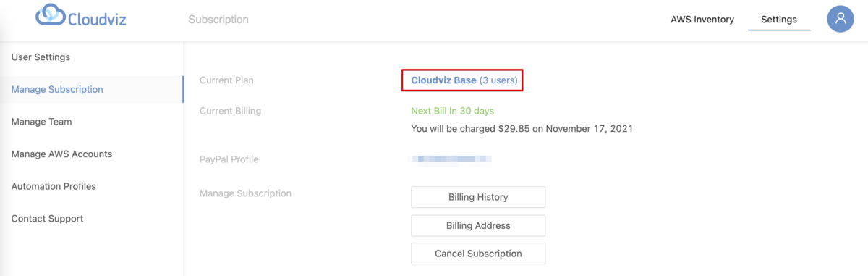
Task: Click the Cloudviz brand name text
Action: point(97,20)
